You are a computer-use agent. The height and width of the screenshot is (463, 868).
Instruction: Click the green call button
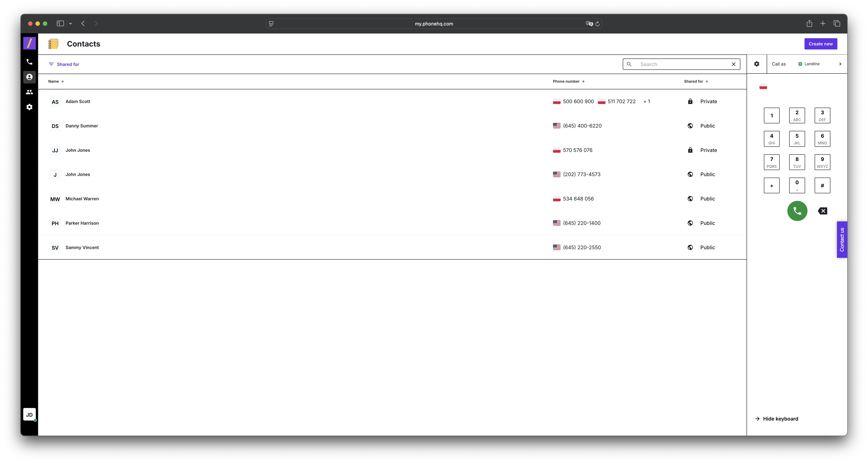pyautogui.click(x=797, y=211)
